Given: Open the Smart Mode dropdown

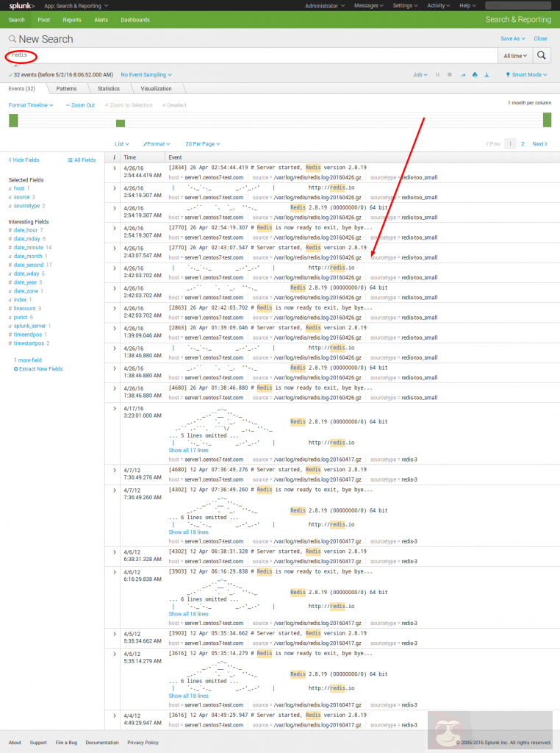Looking at the screenshot, I should click(526, 75).
